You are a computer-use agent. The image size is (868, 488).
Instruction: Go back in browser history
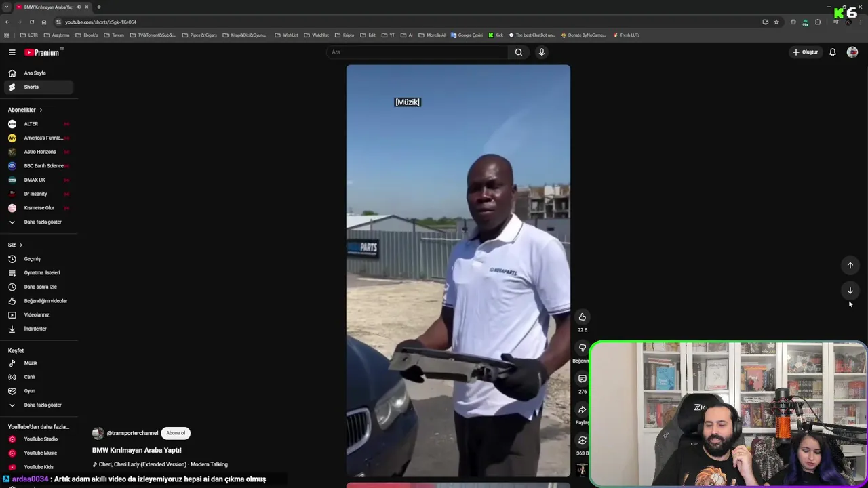coord(7,22)
